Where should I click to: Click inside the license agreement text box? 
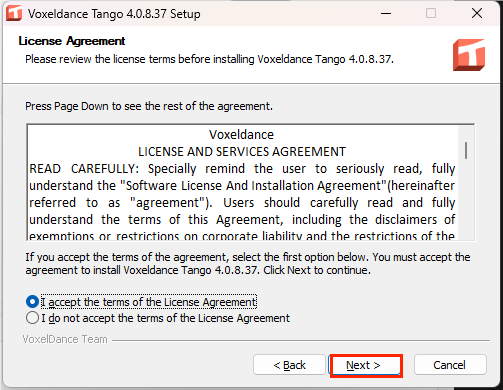pyautogui.click(x=251, y=182)
